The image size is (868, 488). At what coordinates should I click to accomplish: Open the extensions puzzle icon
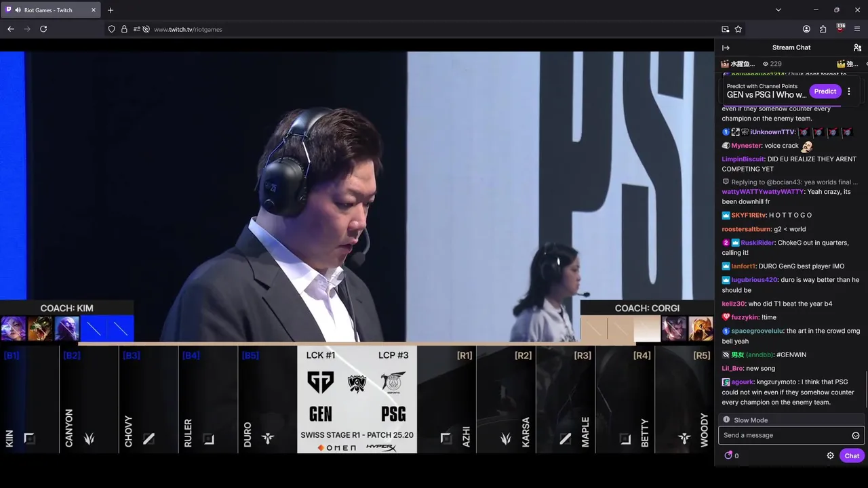pos(823,29)
